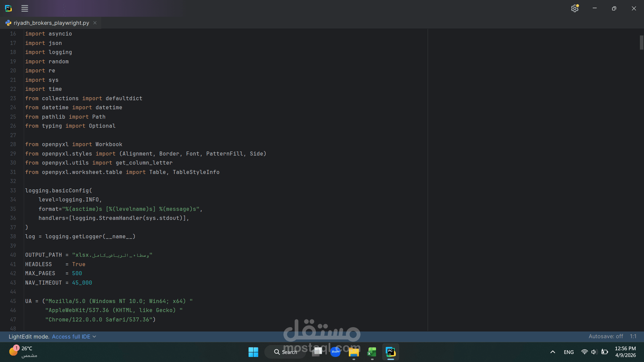Open Excel from the taskbar
Viewport: 644px width, 362px height.
[x=372, y=352]
